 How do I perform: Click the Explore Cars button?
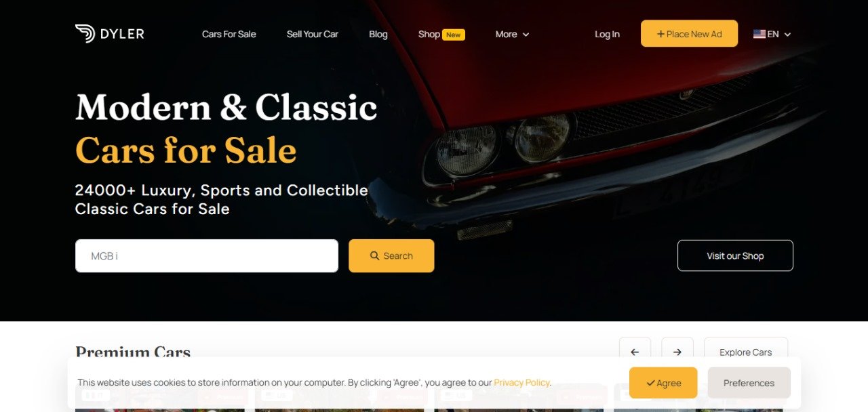pos(746,352)
